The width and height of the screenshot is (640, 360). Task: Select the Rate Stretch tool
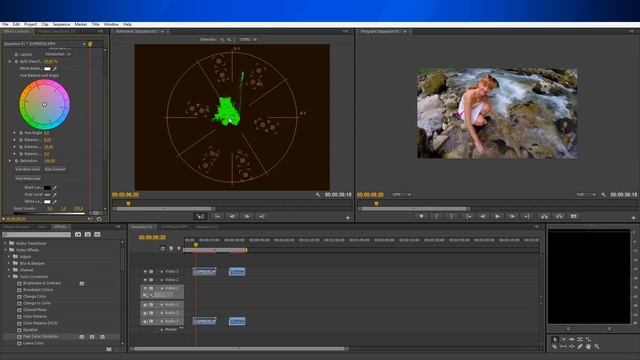(588, 339)
